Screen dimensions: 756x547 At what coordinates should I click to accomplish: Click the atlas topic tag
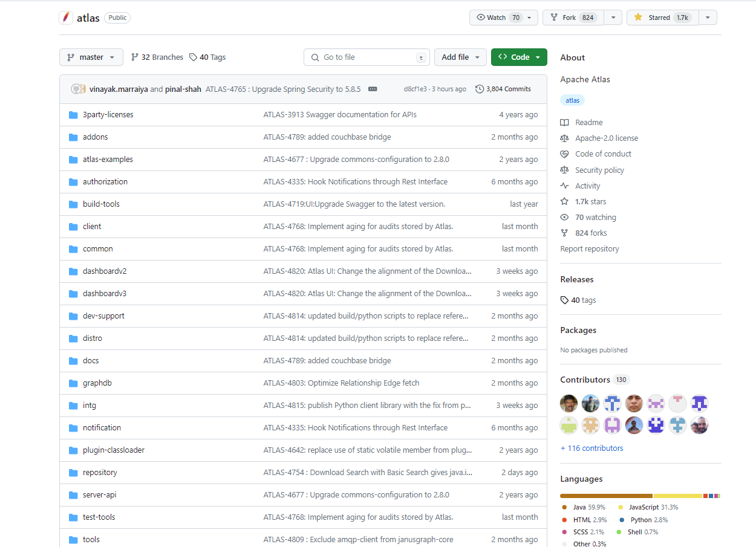click(573, 100)
